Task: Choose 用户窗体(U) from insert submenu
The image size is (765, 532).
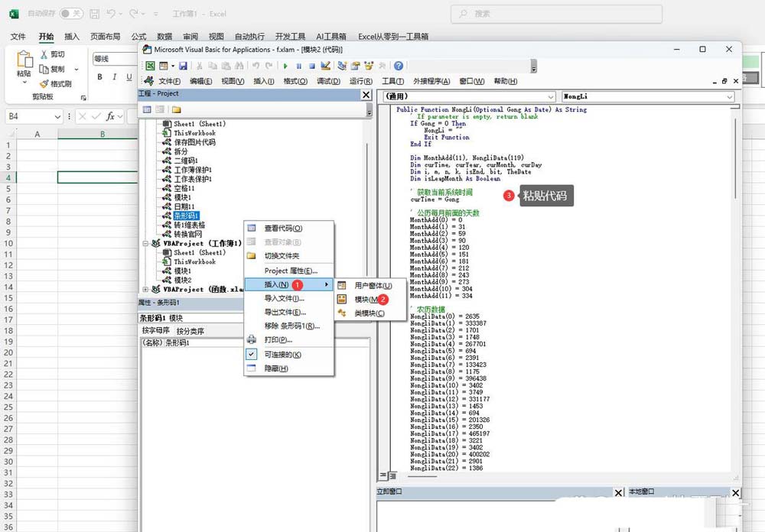Action: tap(370, 285)
